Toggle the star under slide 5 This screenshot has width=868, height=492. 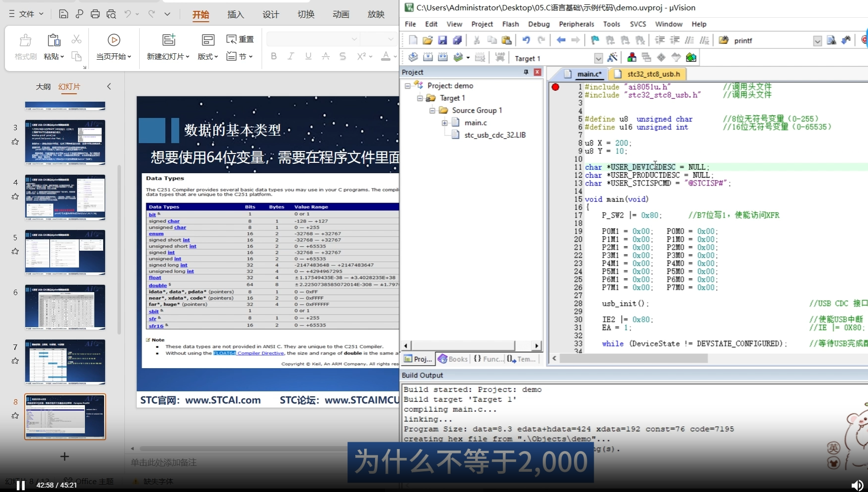15,251
